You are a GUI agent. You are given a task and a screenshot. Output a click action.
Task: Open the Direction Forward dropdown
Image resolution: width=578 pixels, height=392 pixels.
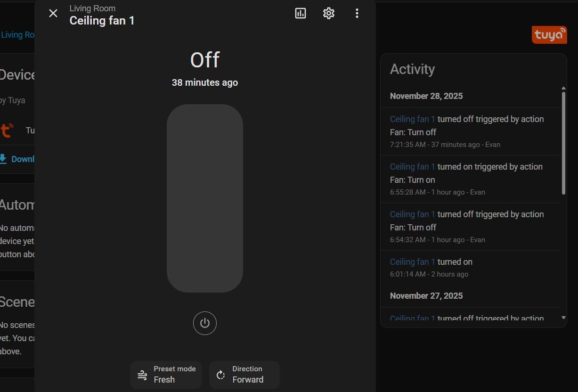(244, 375)
